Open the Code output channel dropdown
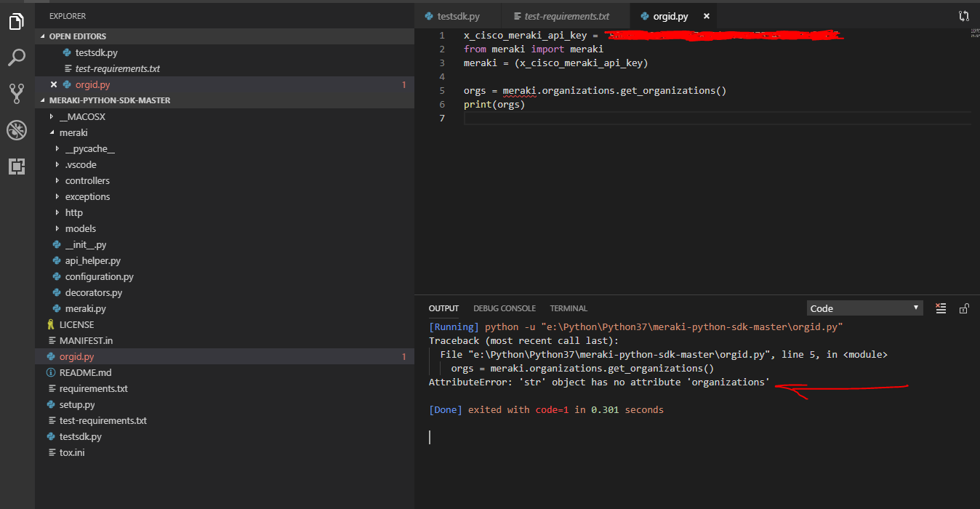 [x=864, y=308]
